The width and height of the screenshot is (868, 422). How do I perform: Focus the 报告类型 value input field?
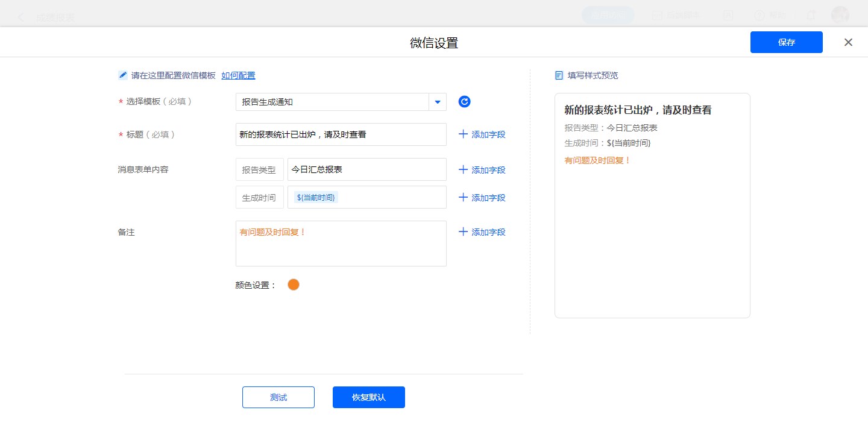tap(366, 169)
